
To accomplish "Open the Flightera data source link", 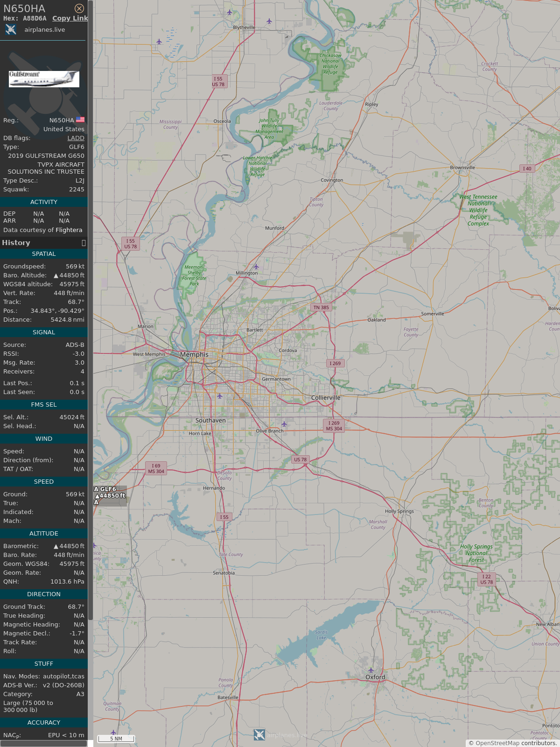I will [x=69, y=230].
